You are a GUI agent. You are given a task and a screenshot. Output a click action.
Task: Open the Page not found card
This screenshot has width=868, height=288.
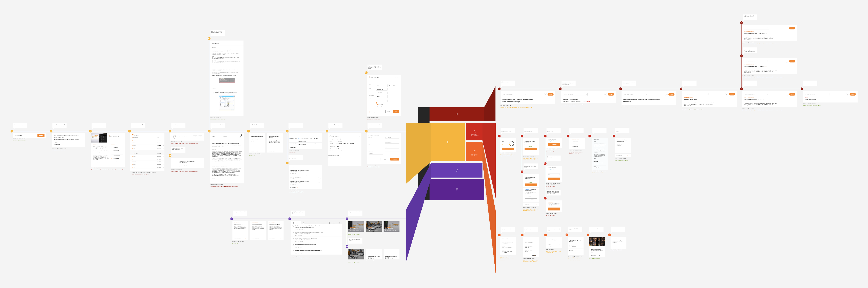[810, 100]
